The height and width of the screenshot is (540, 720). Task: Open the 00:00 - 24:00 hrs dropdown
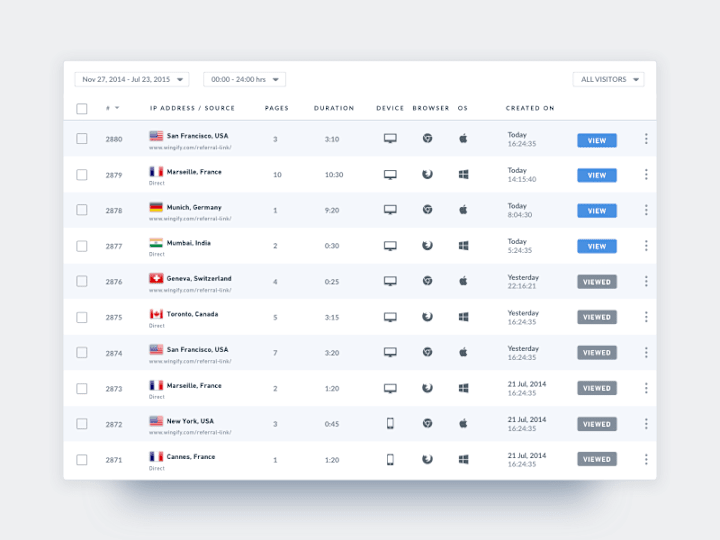pos(245,79)
